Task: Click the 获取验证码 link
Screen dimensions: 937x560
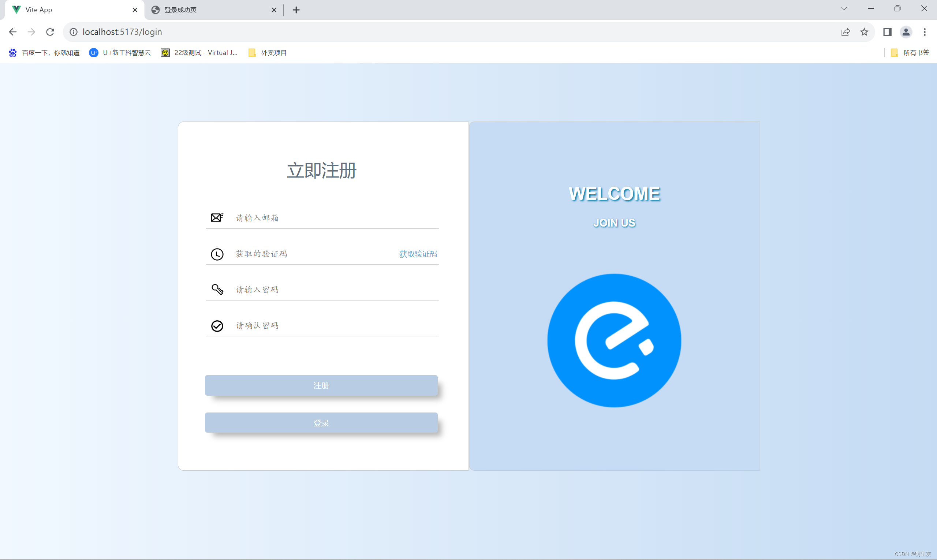Action: point(418,254)
